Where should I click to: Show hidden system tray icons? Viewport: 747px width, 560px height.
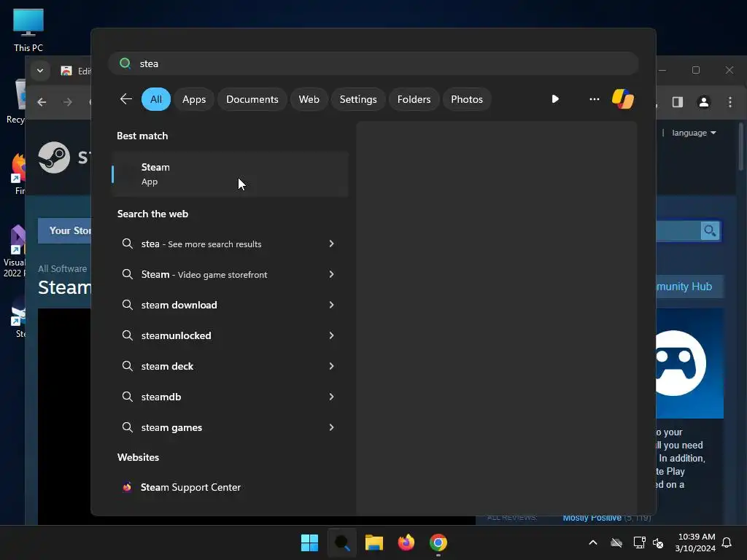coord(593,542)
